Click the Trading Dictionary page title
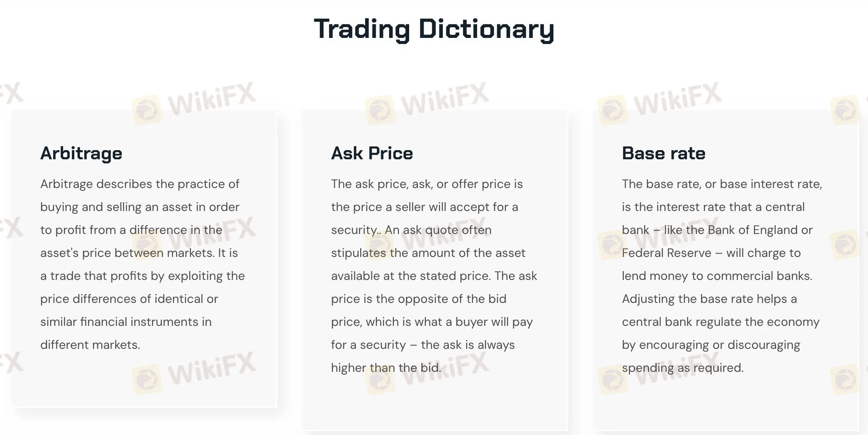868x435 pixels. coord(434,29)
